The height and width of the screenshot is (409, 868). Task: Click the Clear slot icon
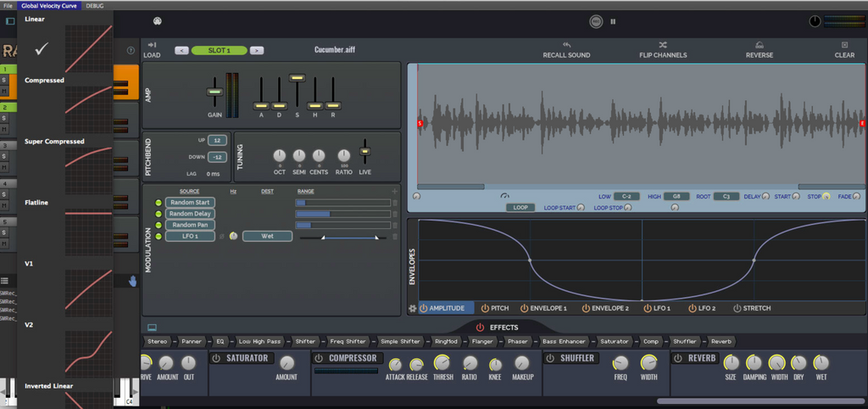pyautogui.click(x=844, y=45)
